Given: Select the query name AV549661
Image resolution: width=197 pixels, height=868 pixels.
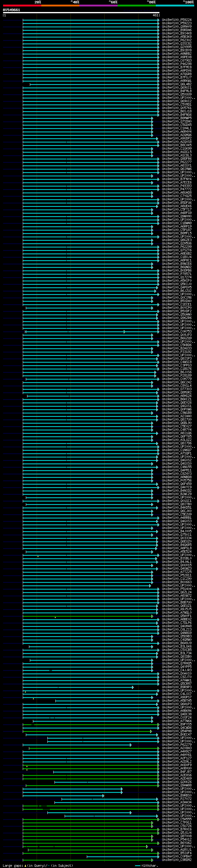Looking at the screenshot, I should click(11, 10).
